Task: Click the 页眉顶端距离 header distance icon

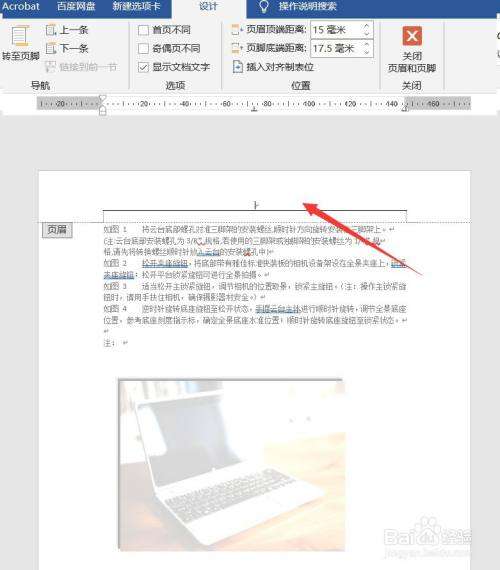Action: coord(237,29)
